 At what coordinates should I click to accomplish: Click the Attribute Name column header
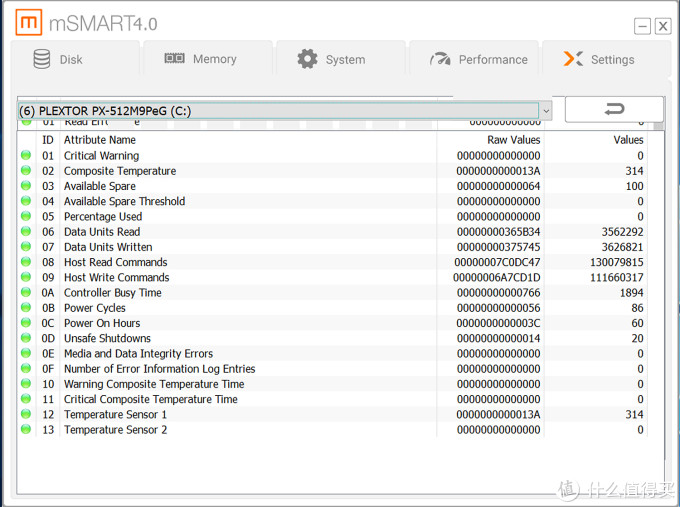coord(100,140)
